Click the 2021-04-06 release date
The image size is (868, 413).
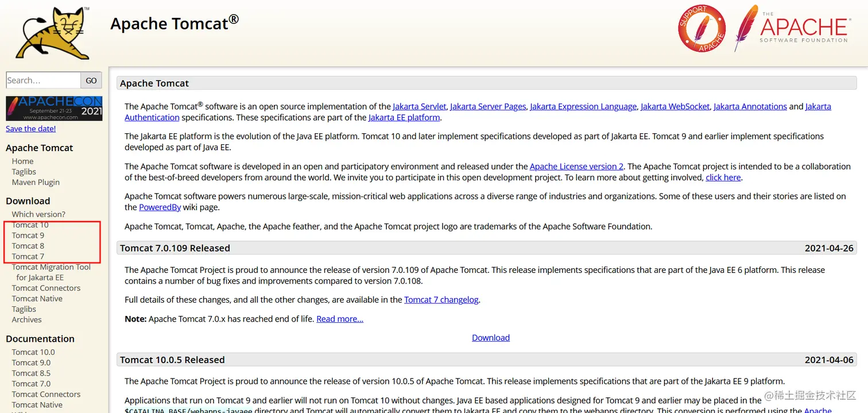point(829,360)
